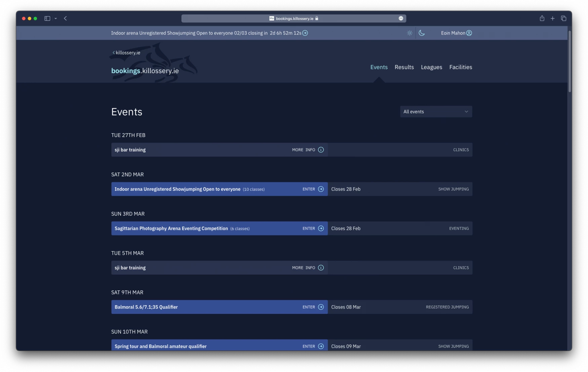Image resolution: width=588 pixels, height=372 pixels.
Task: Click enter arrow for Sagittarian Arena Eventing
Action: click(x=321, y=228)
